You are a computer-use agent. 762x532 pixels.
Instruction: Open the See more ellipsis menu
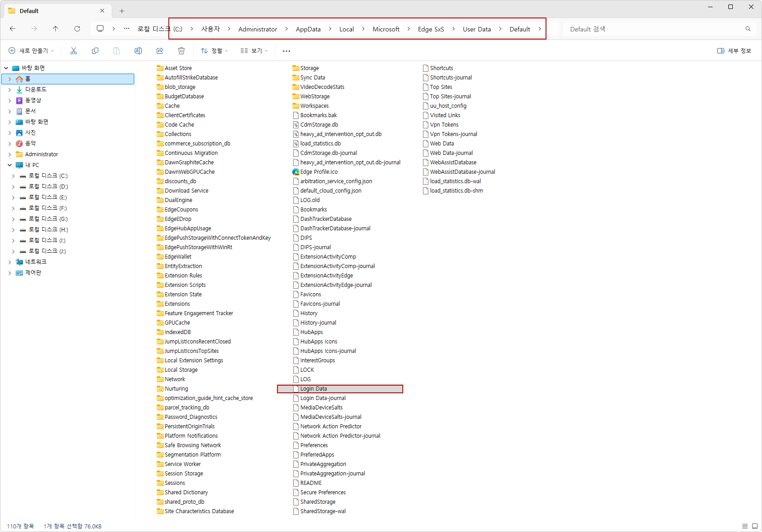[x=286, y=51]
